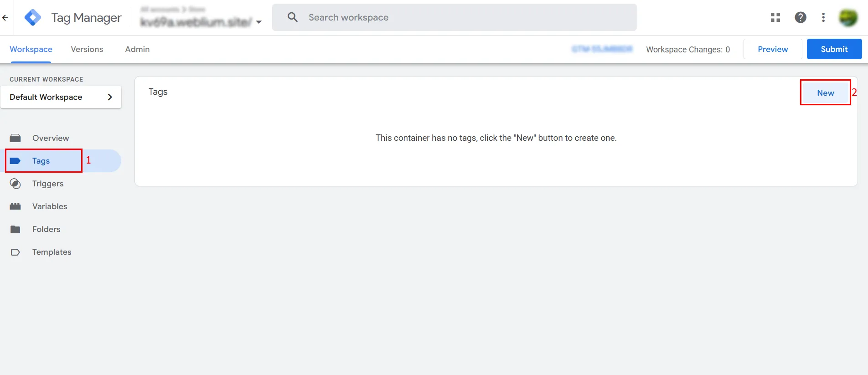Click the back arrow icon
868x375 pixels.
click(5, 18)
